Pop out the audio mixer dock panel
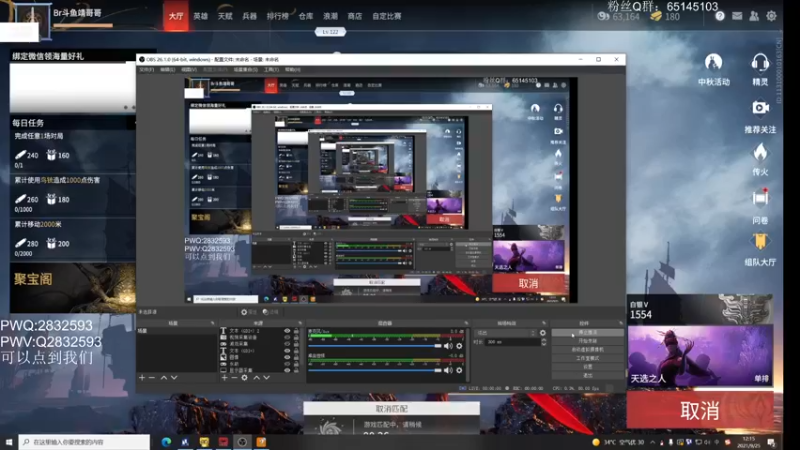This screenshot has width=800, height=450. [x=466, y=322]
